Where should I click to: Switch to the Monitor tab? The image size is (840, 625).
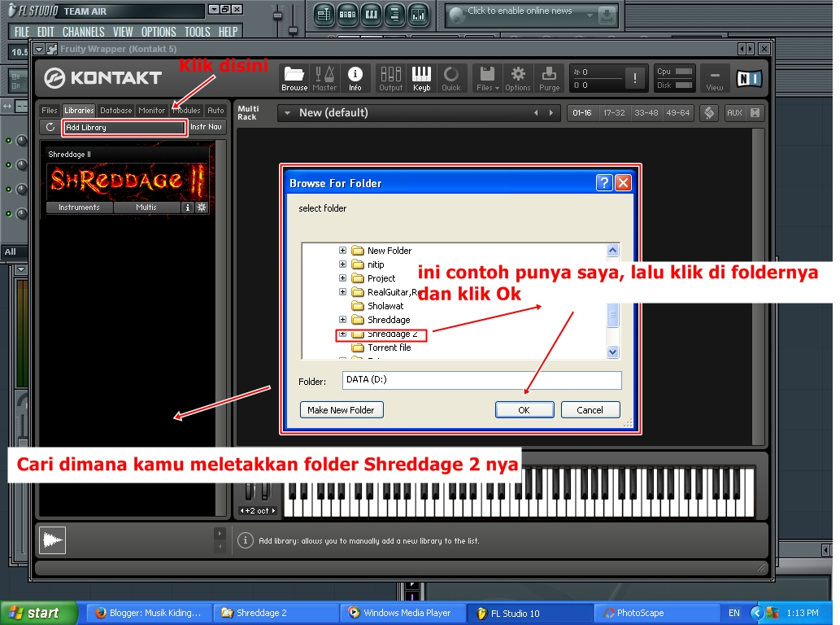pos(151,111)
